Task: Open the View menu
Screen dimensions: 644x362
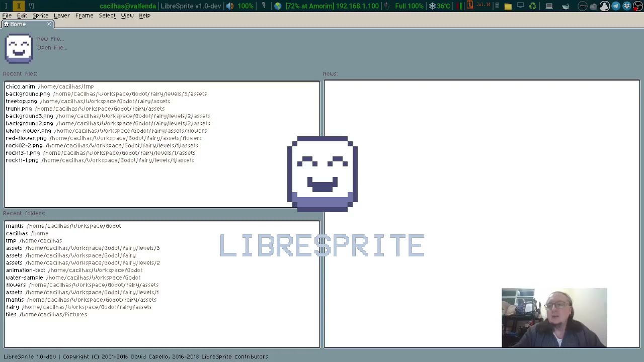Action: click(x=127, y=16)
